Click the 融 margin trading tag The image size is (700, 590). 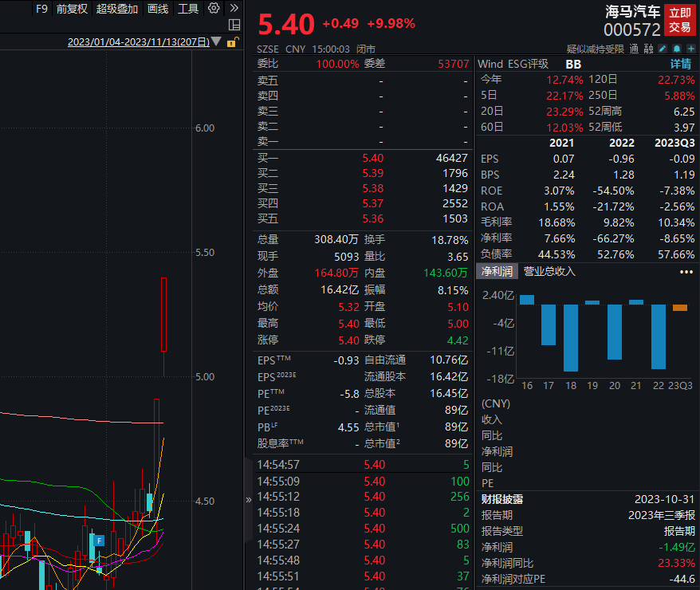point(649,49)
